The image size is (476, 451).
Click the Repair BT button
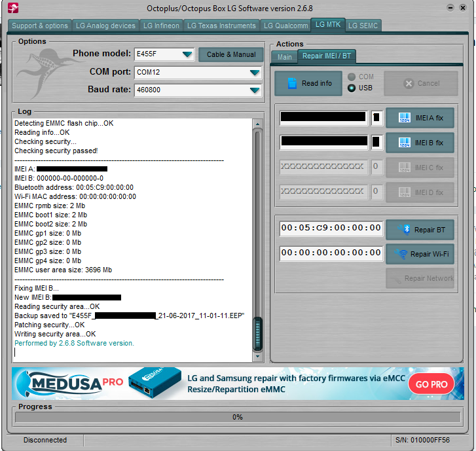click(x=420, y=230)
